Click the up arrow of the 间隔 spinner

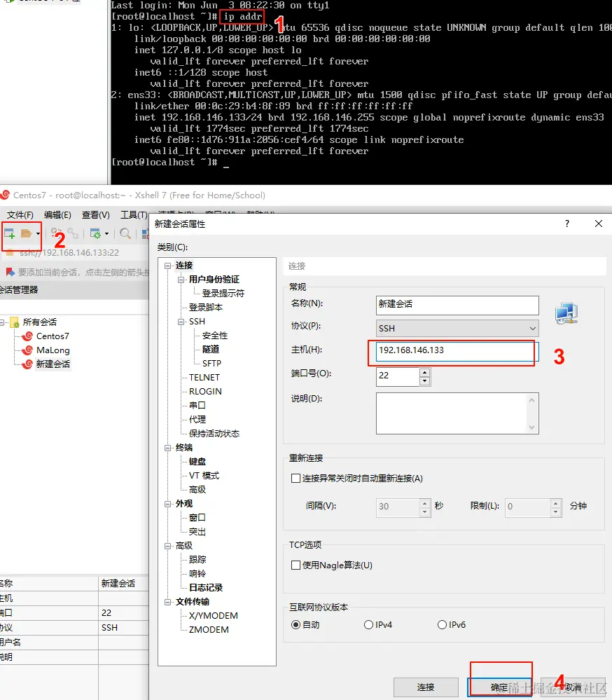pyautogui.click(x=425, y=503)
